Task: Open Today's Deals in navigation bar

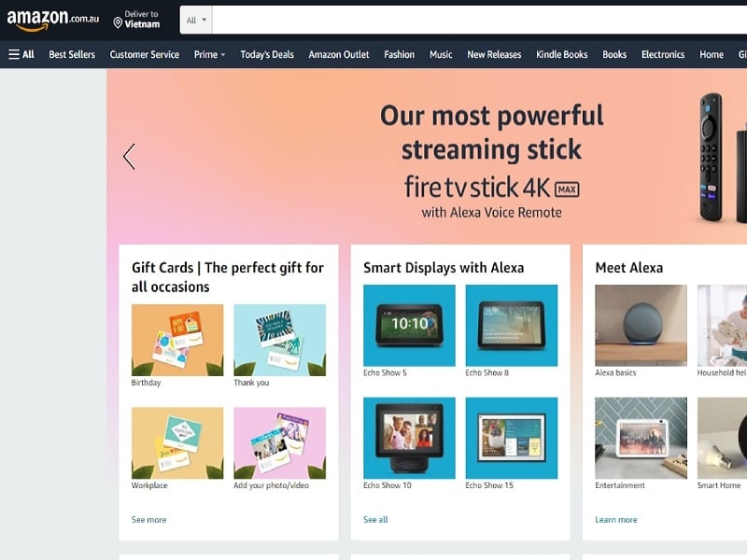Action: point(267,54)
